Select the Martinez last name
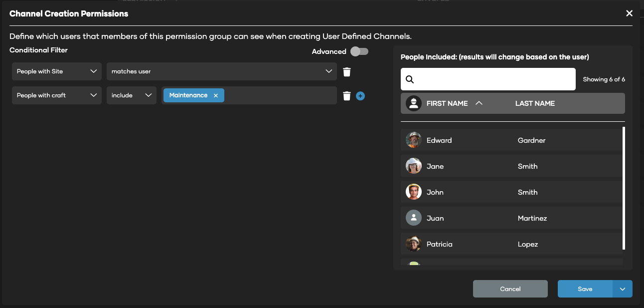 [532, 218]
